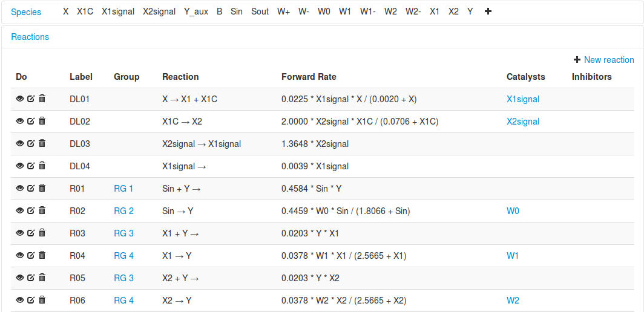
Task: Select the Y_aux species item
Action: [196, 11]
